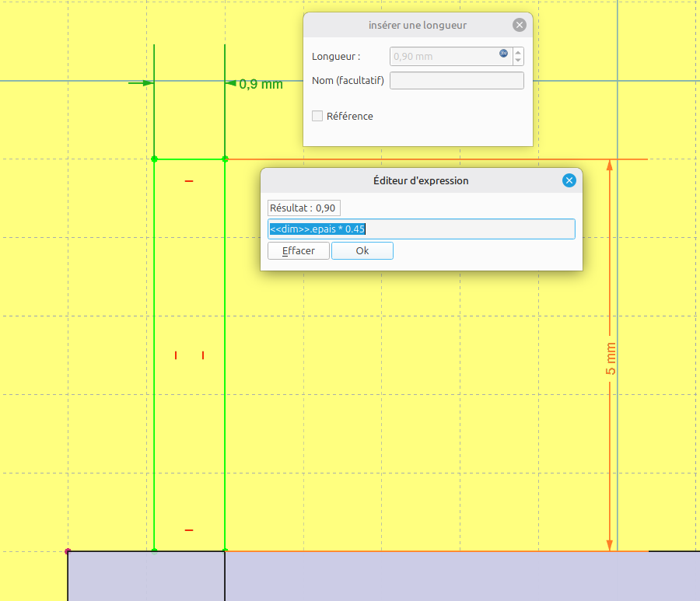Close the Éditeur d'expression dialog

click(569, 180)
